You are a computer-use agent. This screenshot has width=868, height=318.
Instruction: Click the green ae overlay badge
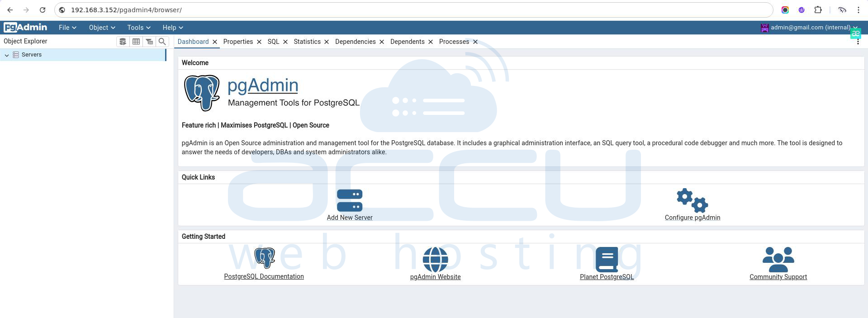point(855,33)
